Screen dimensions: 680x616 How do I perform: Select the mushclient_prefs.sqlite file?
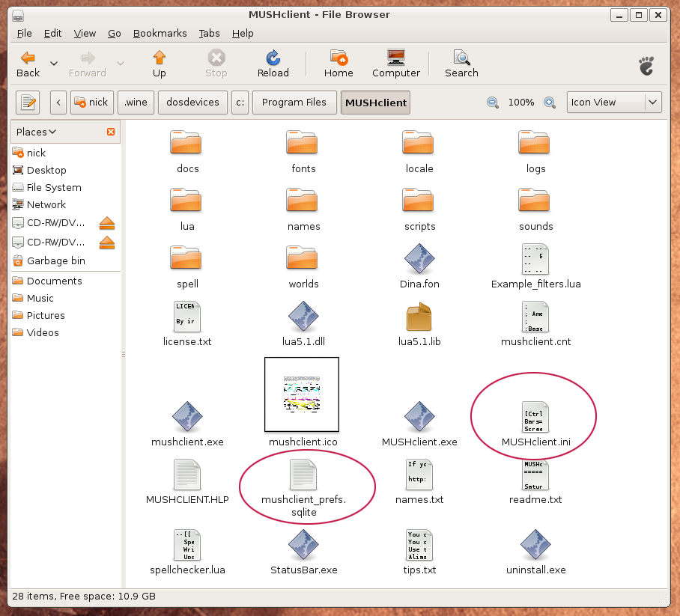coord(303,475)
